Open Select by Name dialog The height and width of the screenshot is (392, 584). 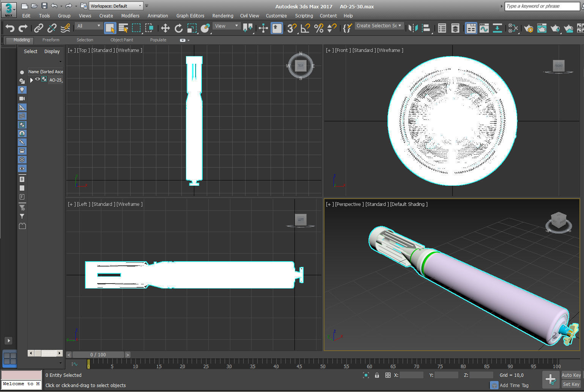tap(123, 28)
